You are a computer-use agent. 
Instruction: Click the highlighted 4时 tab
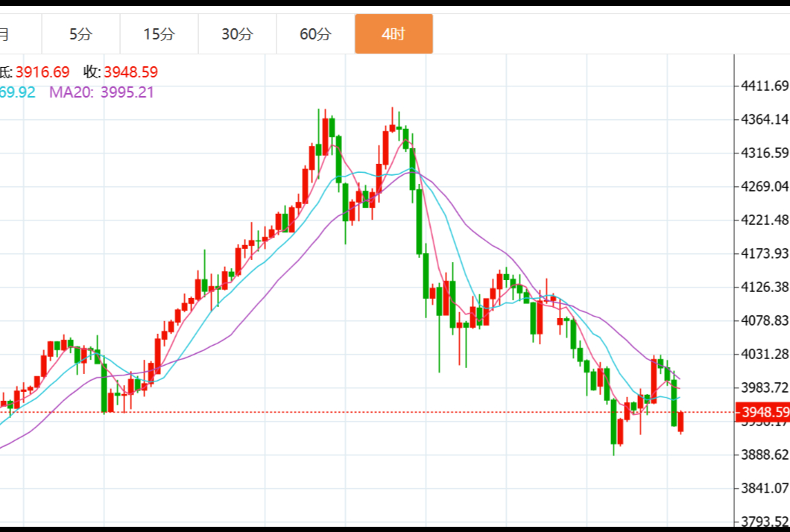point(394,34)
